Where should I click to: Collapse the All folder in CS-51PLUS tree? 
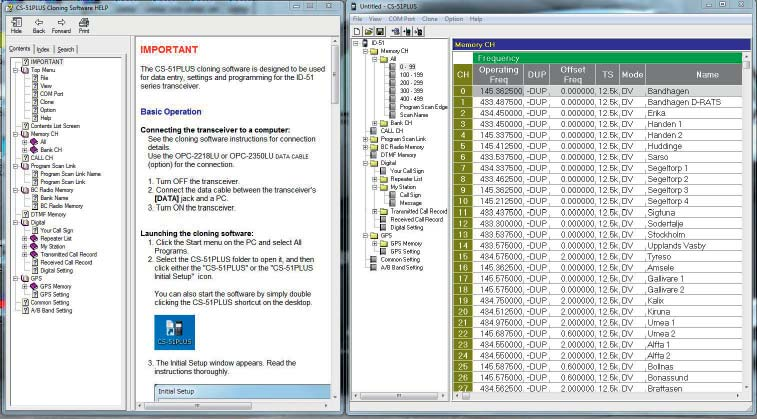tap(374, 59)
